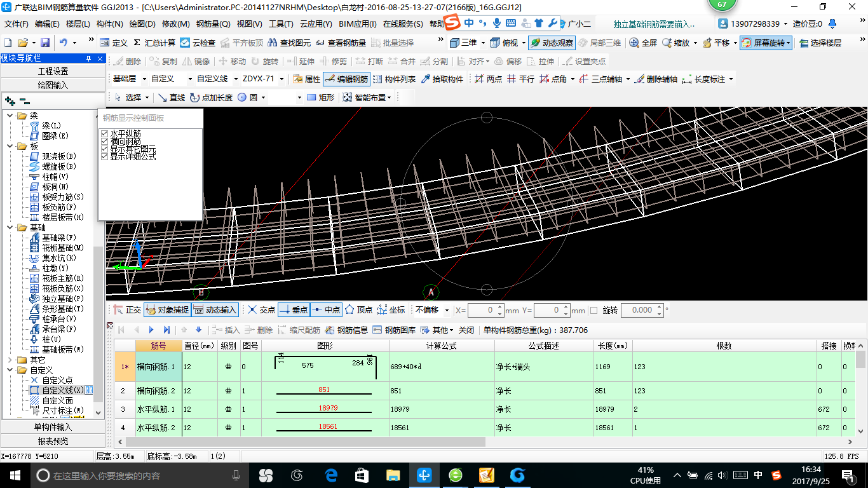Toggle 显示详细公式 checkbox
This screenshot has height=488, width=868.
point(105,156)
